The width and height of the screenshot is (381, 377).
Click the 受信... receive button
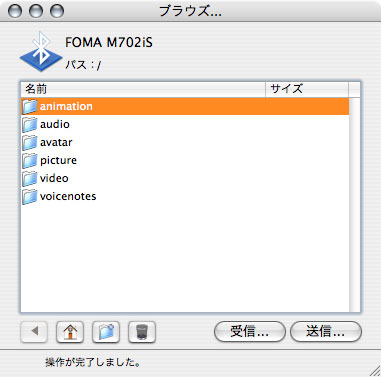click(x=250, y=332)
